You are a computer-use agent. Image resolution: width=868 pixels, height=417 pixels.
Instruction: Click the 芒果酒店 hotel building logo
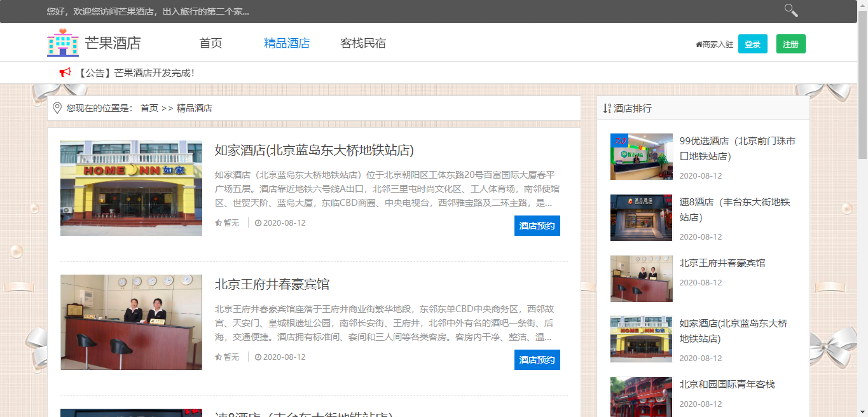(62, 43)
